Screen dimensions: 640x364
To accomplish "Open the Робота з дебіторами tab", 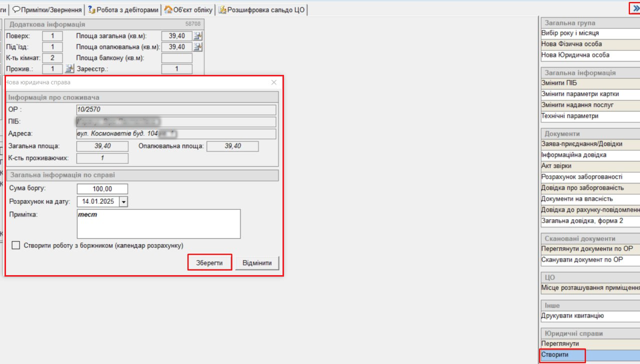I will (x=123, y=9).
